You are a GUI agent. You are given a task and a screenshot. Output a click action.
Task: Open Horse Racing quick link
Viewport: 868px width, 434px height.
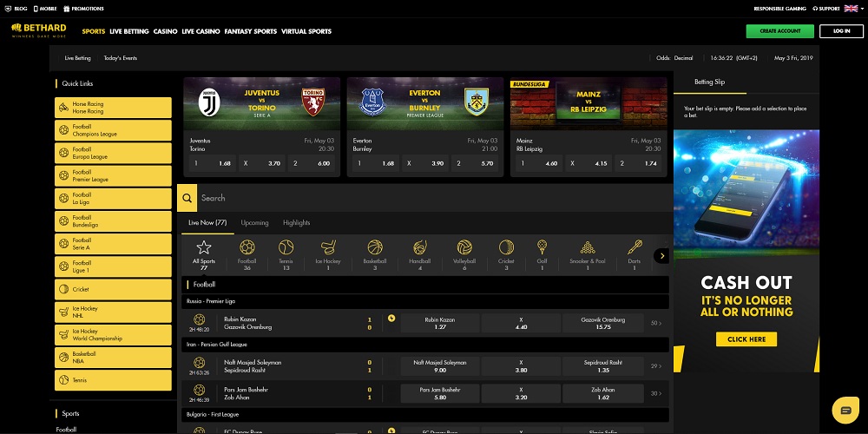(x=113, y=108)
